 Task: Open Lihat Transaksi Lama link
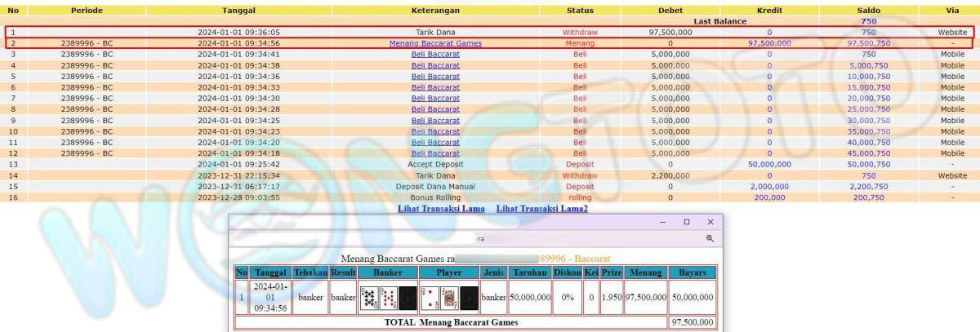click(441, 209)
